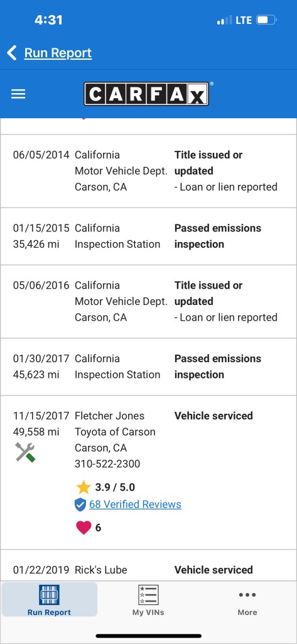Image resolution: width=297 pixels, height=644 pixels.
Task: Open the My VINs tab label
Action: [x=148, y=613]
